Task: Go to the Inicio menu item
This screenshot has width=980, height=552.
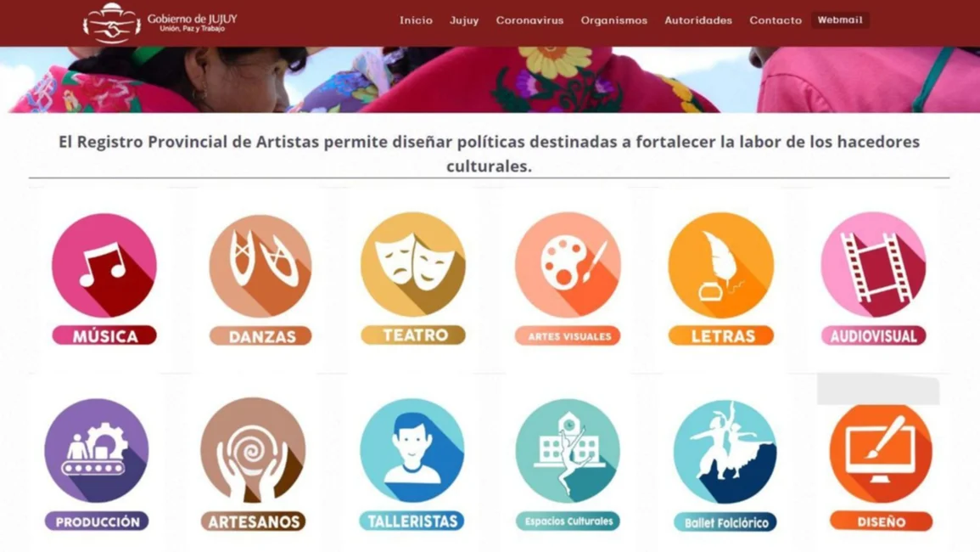Action: click(x=417, y=20)
